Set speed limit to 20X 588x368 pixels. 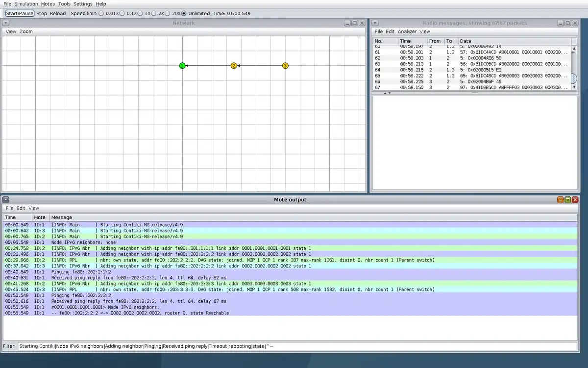[x=167, y=13]
